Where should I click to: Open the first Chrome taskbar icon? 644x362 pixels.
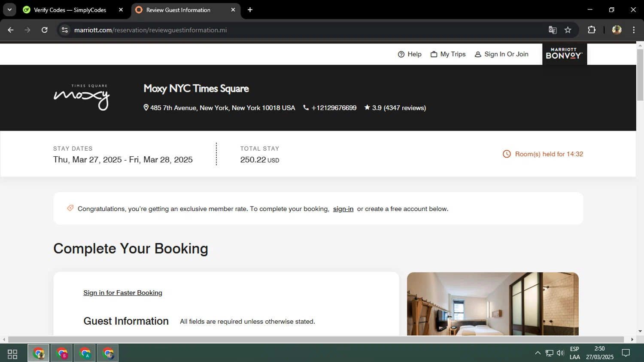[x=39, y=353]
